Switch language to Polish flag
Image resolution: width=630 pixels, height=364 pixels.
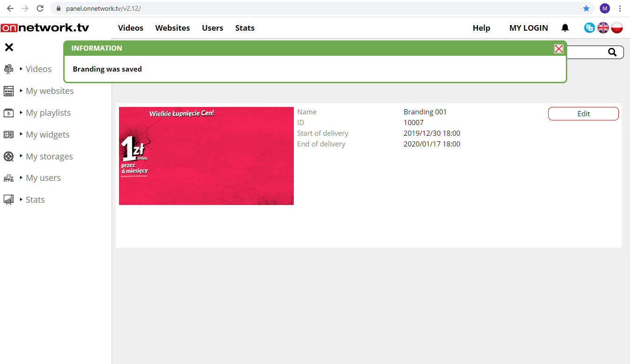617,28
